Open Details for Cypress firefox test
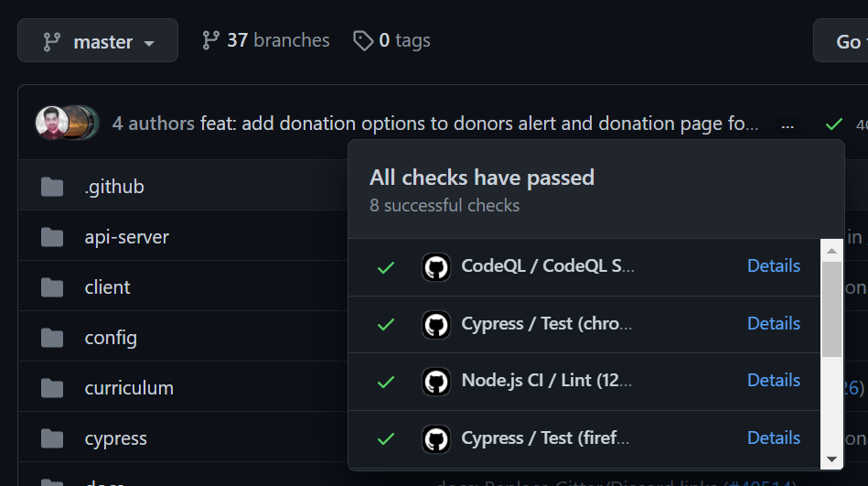The height and width of the screenshot is (486, 868). [774, 437]
